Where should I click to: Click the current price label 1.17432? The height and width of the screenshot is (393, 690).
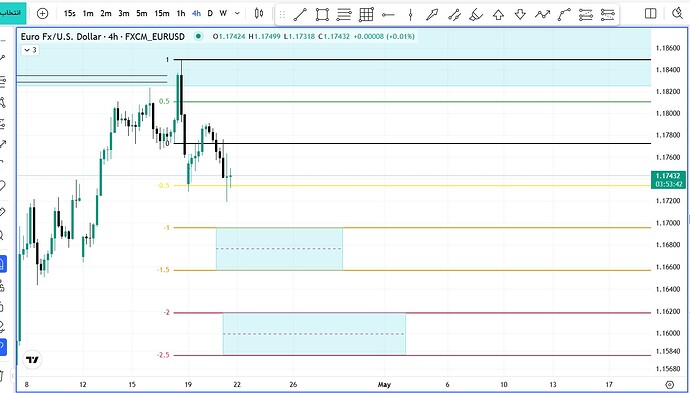[x=668, y=176]
